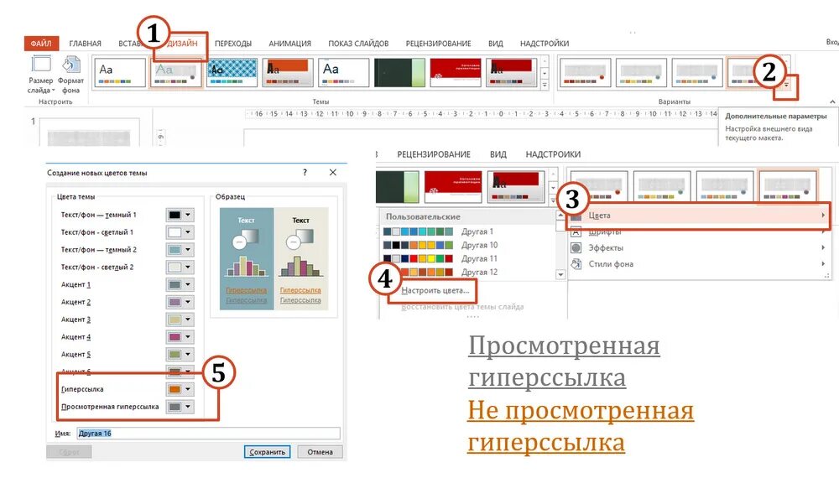Screen dimensions: 839x504
Task: Close the Создание новых цветов темы dialog
Action: pyautogui.click(x=333, y=172)
